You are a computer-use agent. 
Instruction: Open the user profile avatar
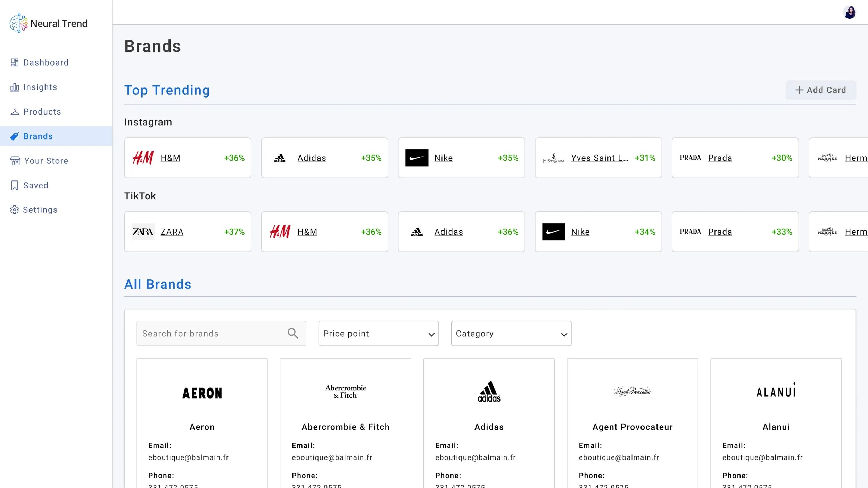click(x=849, y=12)
